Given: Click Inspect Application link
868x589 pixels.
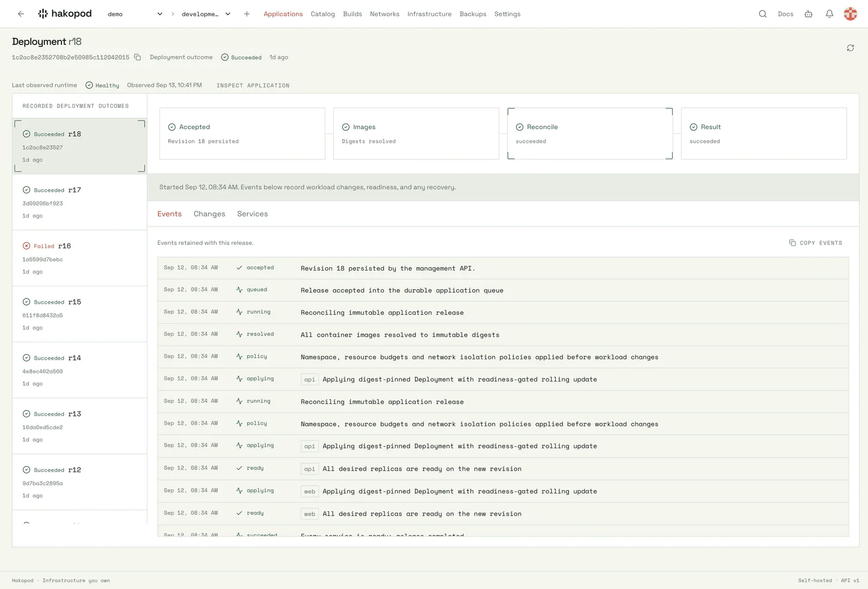Looking at the screenshot, I should click(253, 86).
